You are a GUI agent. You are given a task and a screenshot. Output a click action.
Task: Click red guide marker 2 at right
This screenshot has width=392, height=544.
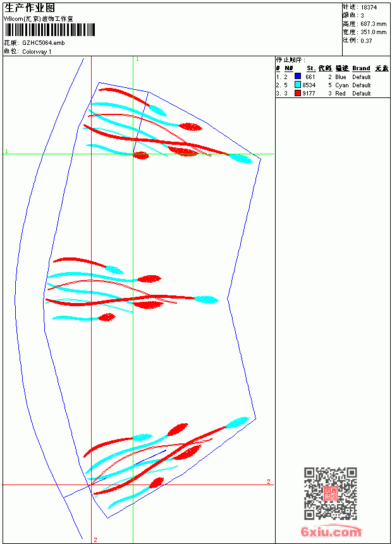tap(269, 481)
